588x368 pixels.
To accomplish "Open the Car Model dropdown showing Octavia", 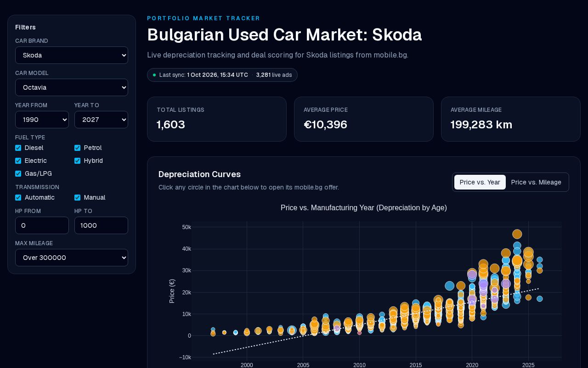I will pyautogui.click(x=72, y=87).
